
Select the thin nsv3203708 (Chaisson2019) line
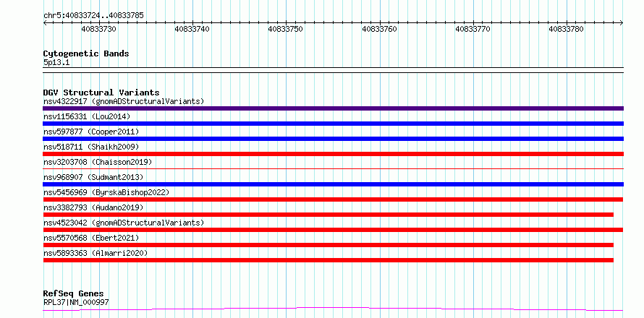tap(333, 168)
